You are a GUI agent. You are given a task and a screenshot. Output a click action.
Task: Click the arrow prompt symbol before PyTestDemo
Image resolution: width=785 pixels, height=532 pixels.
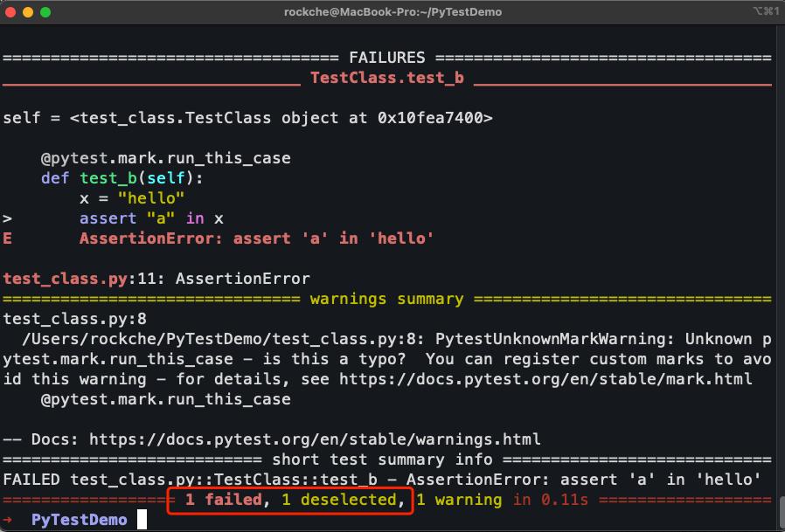10,519
